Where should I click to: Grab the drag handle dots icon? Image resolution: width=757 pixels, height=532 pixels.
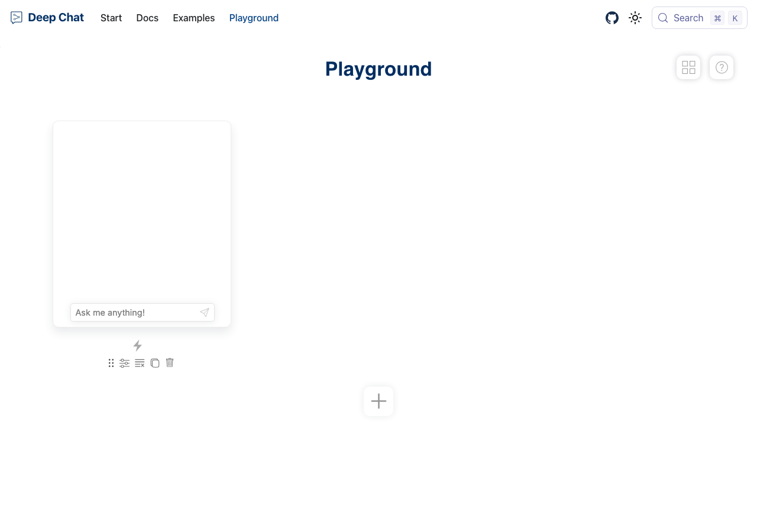click(x=111, y=363)
